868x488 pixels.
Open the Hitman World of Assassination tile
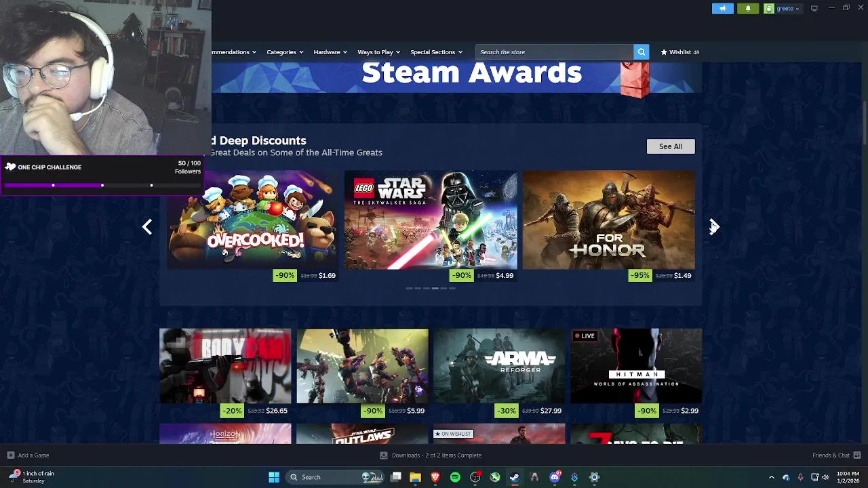636,366
